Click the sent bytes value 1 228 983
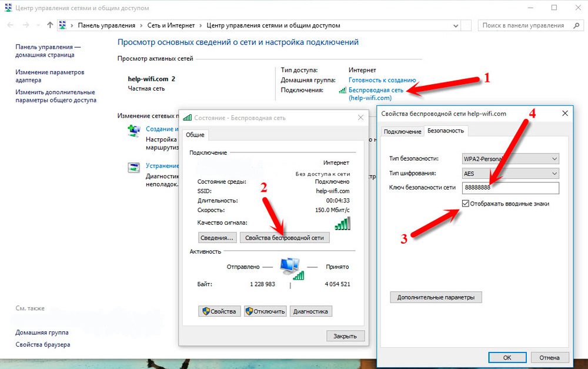The image size is (588, 369). pos(262,284)
